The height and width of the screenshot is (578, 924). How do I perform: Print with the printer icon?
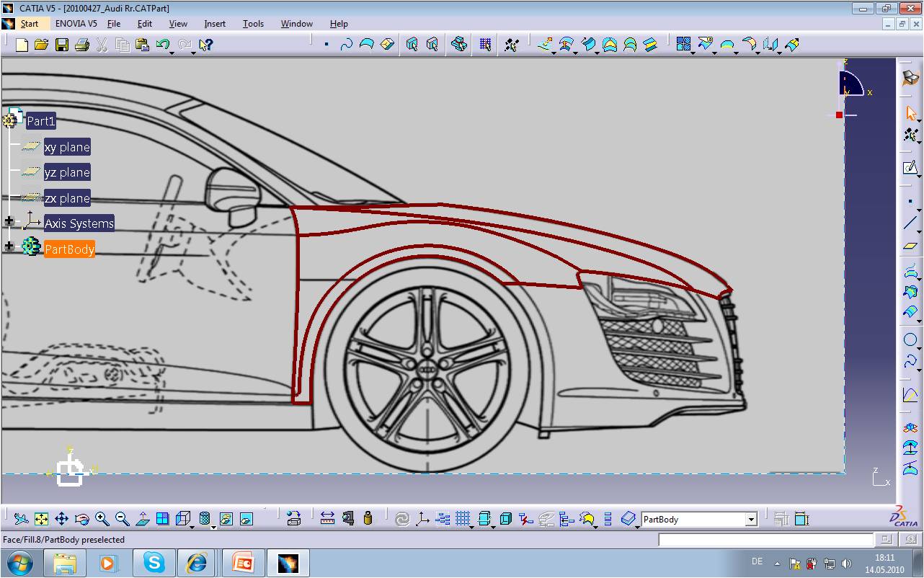click(x=81, y=45)
